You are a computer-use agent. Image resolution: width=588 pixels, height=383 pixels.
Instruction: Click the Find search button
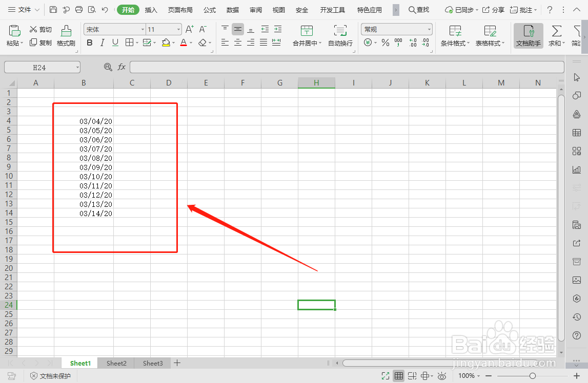click(x=418, y=10)
